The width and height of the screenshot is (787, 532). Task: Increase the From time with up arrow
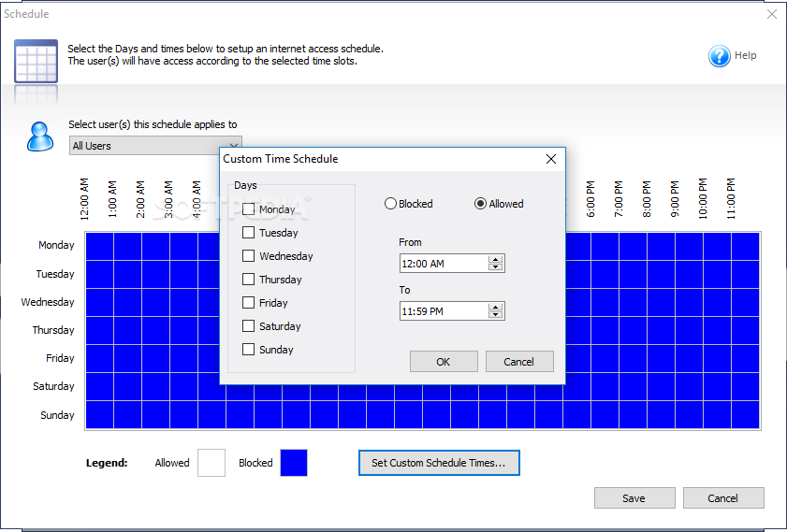(495, 259)
